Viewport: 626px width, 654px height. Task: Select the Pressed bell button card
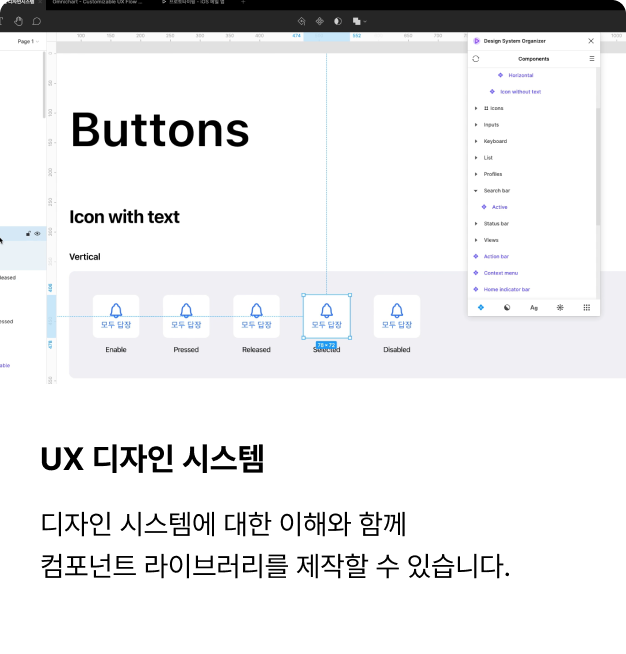pyautogui.click(x=186, y=317)
